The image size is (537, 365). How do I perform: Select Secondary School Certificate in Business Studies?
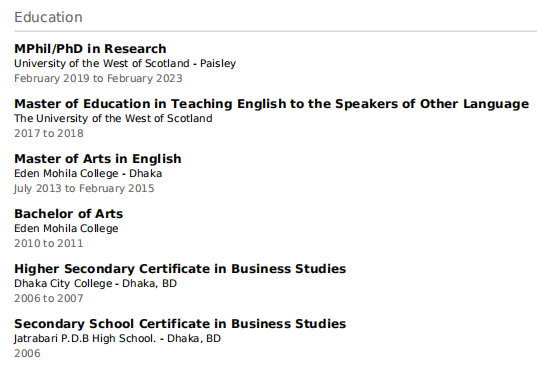[x=180, y=324]
